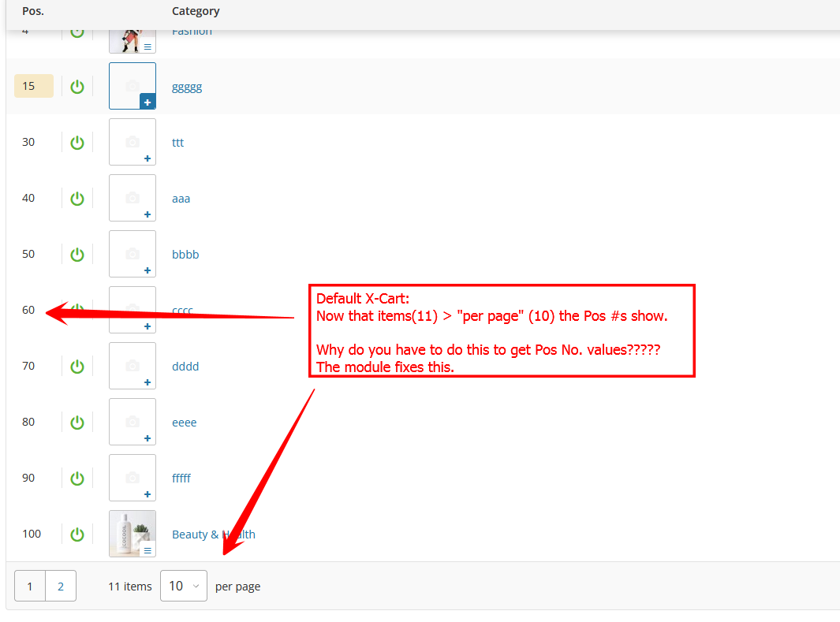The height and width of the screenshot is (622, 840).
Task: Click the add image plus icon for eeee
Action: click(x=147, y=438)
